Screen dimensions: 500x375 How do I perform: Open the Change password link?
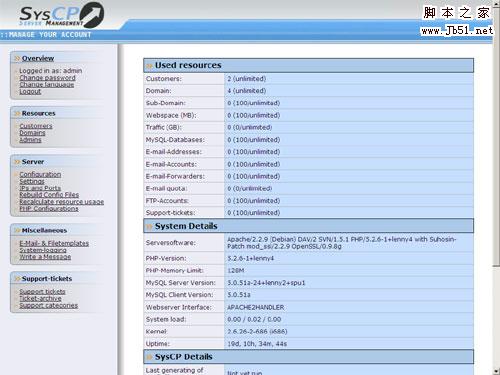tap(47, 78)
